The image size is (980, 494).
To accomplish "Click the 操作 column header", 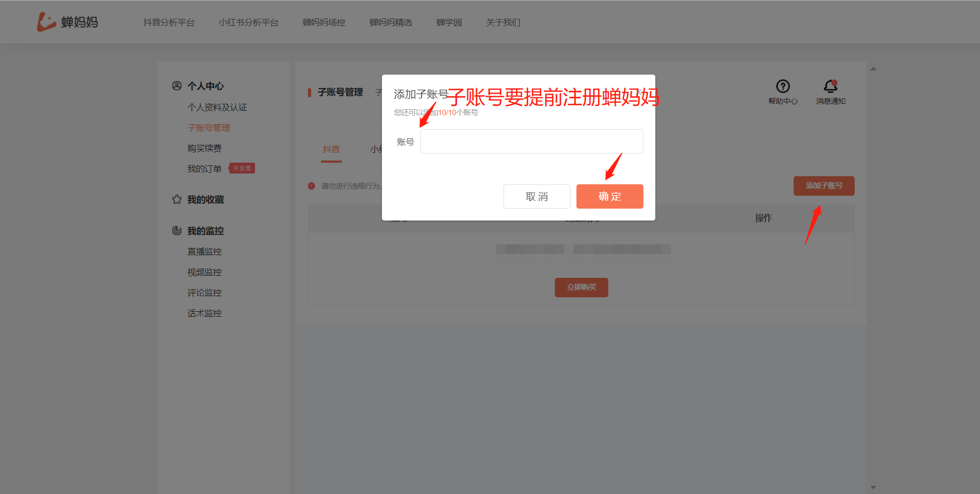I will tap(763, 218).
